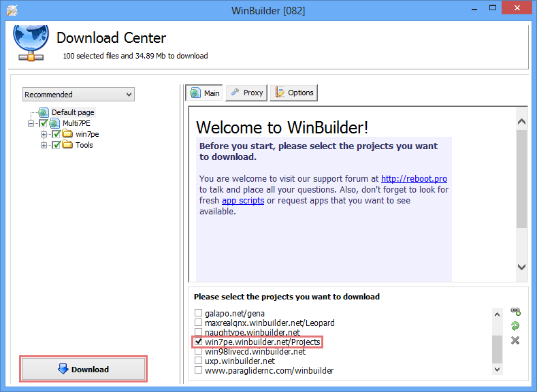The height and width of the screenshot is (392, 537).
Task: Click project list scroll up arrow
Action: coord(498,314)
